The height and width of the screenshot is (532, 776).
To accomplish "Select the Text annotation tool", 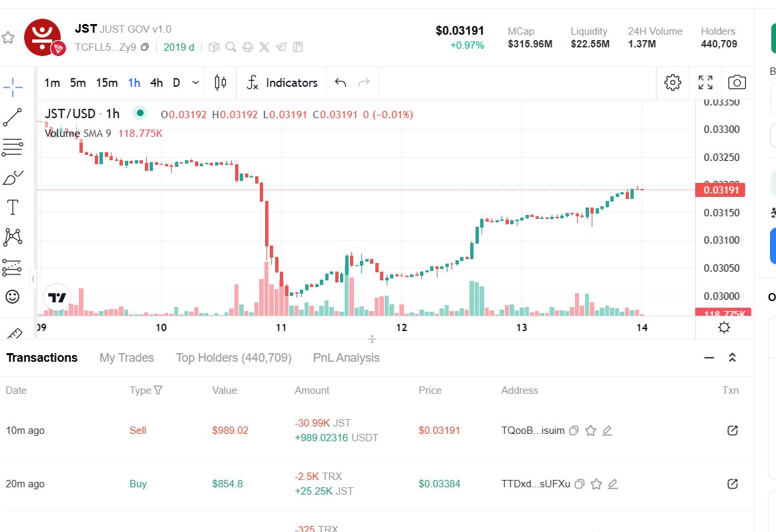I will tap(13, 208).
